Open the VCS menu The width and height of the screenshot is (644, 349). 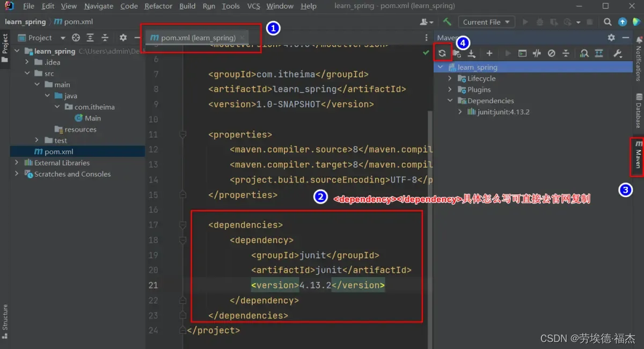253,6
